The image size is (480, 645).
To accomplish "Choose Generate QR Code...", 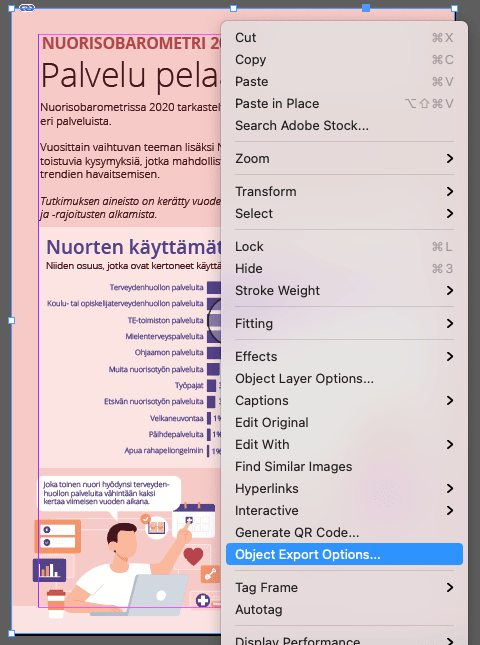I will pyautogui.click(x=344, y=532).
